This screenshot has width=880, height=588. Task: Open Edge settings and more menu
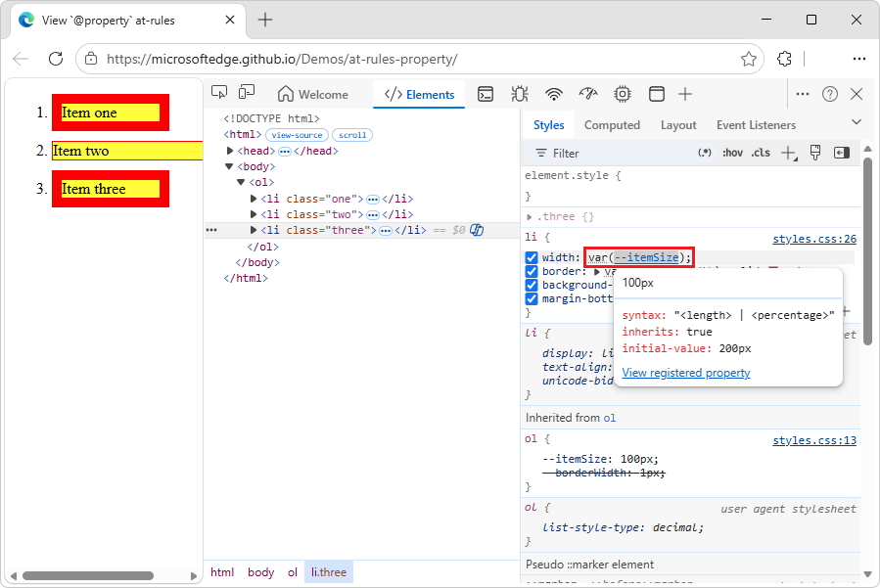tap(858, 59)
